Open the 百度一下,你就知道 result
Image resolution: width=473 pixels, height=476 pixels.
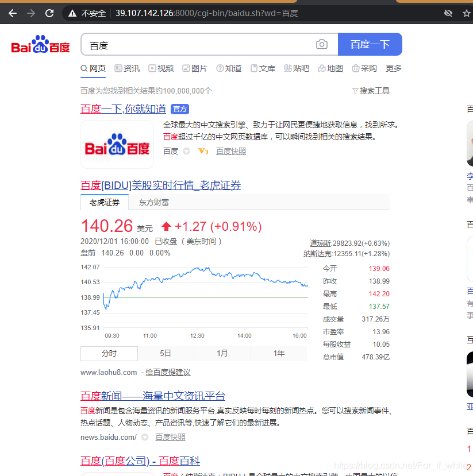pyautogui.click(x=124, y=109)
